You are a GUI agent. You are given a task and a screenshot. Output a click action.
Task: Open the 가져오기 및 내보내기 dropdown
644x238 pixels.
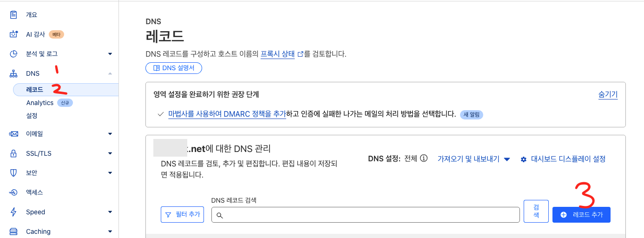coord(473,159)
